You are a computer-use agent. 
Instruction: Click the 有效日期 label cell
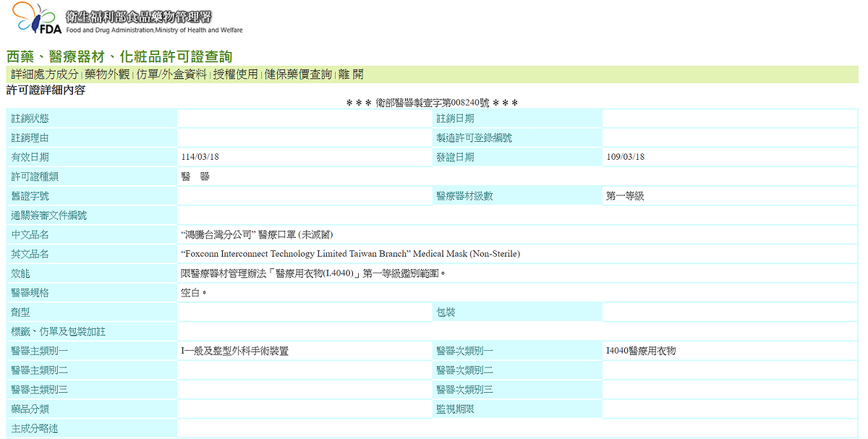point(92,157)
